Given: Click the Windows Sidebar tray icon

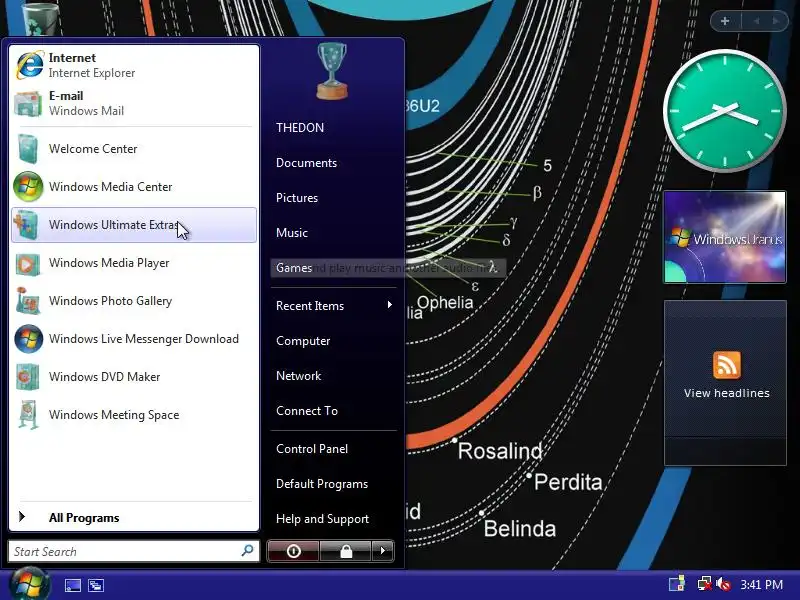Looking at the screenshot, I should (677, 584).
